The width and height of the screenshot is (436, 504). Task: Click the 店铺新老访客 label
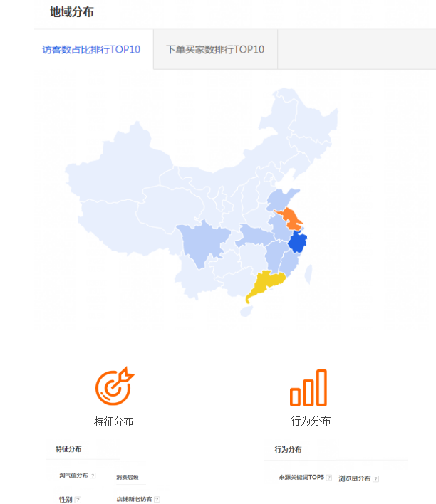[x=134, y=500]
